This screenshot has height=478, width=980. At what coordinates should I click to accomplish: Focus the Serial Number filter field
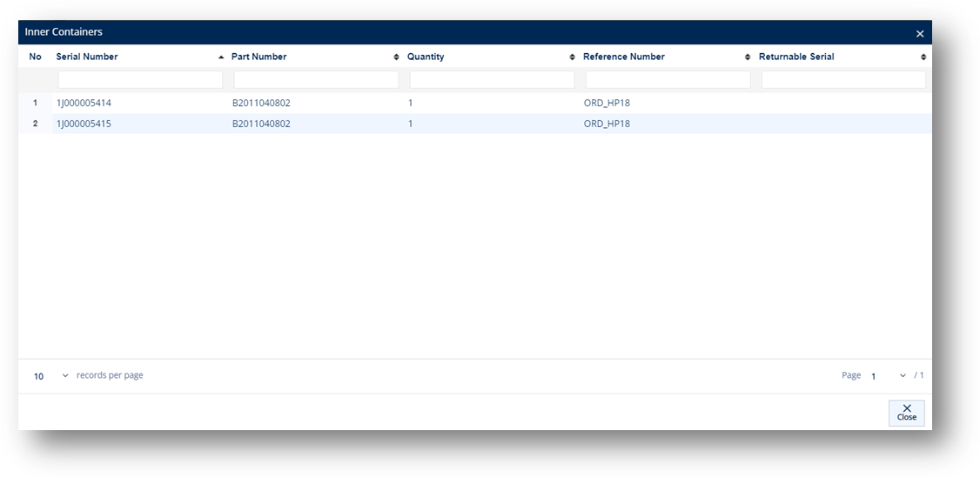coord(140,79)
